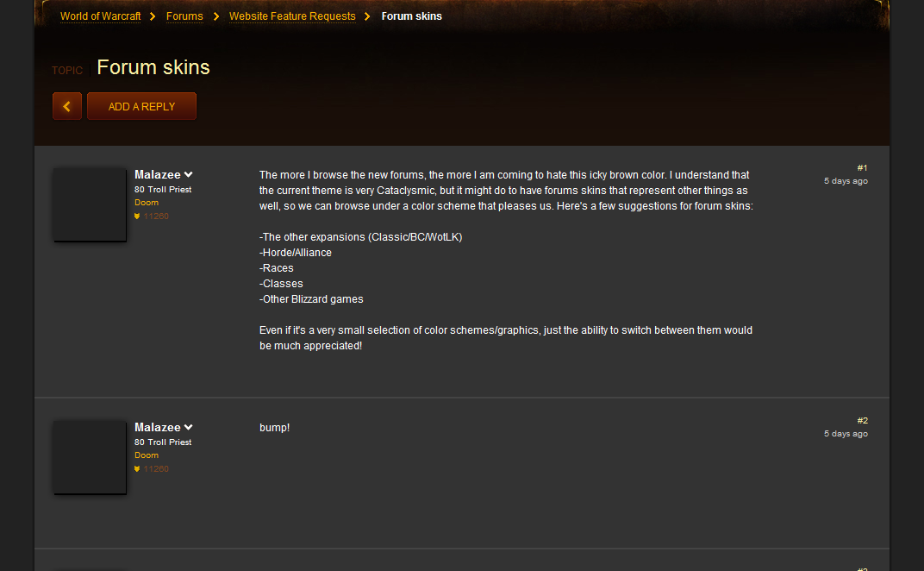The image size is (924, 571).
Task: Click the gold achievement icon in the bump post
Action: pos(135,468)
